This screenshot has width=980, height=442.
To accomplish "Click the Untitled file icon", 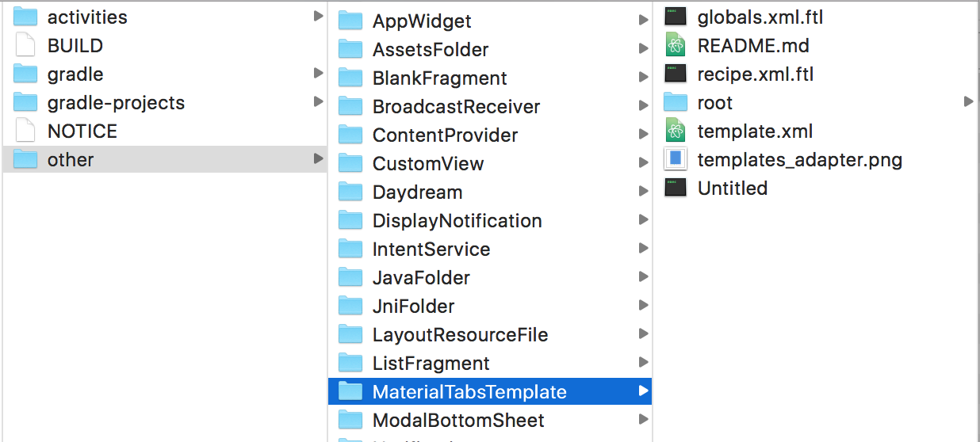I will coord(676,188).
